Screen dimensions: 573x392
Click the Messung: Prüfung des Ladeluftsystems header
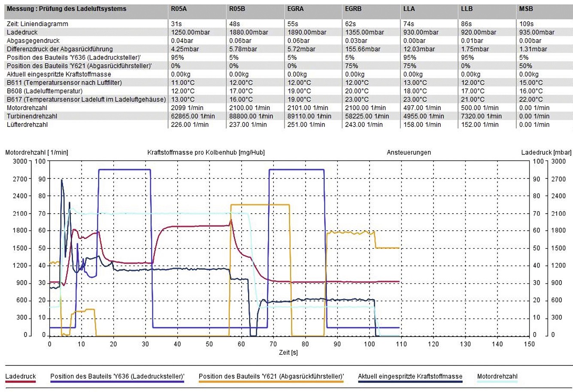67,9
